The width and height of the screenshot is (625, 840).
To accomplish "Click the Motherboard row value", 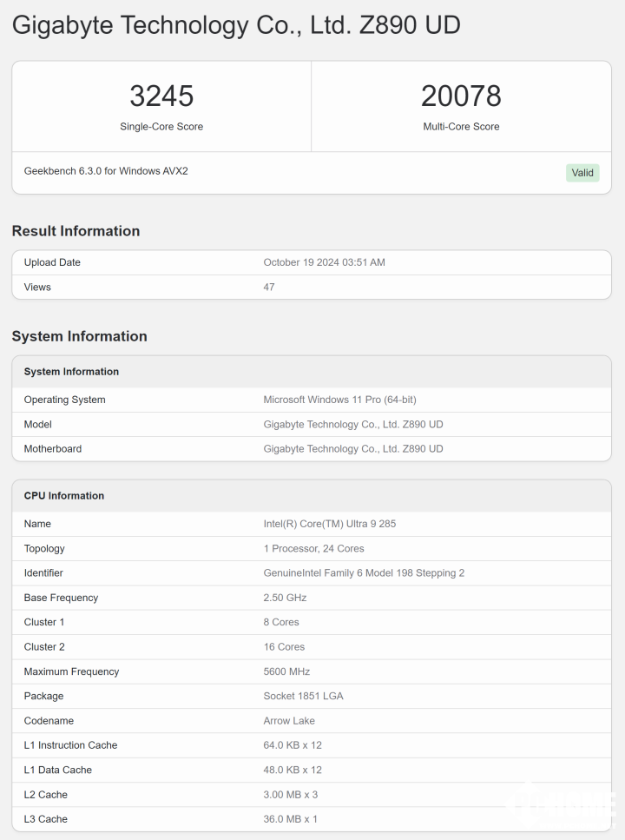I will [x=353, y=449].
